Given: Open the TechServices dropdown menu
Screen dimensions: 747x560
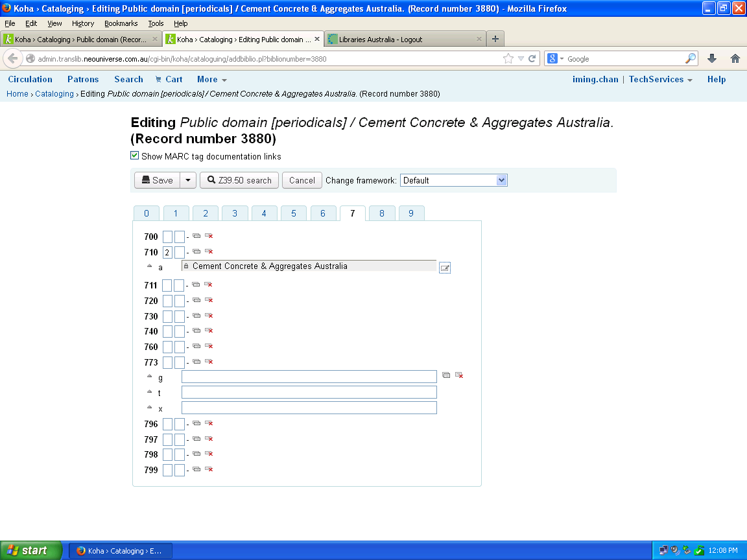Looking at the screenshot, I should [660, 80].
